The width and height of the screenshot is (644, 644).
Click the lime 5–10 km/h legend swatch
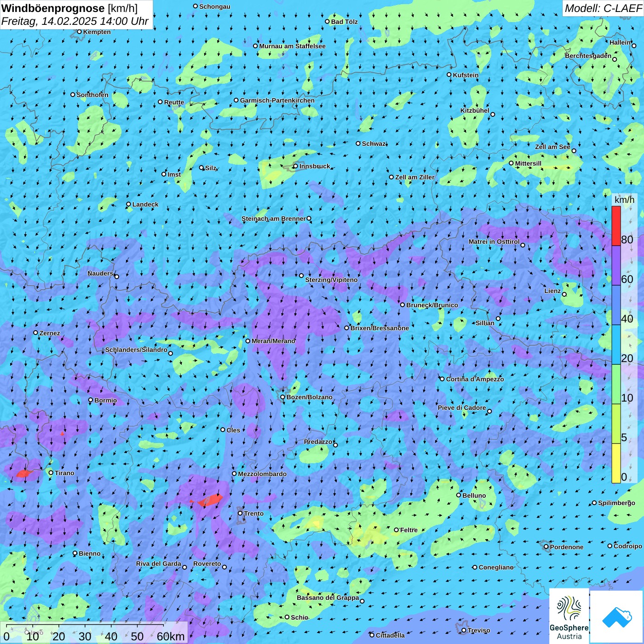(616, 424)
